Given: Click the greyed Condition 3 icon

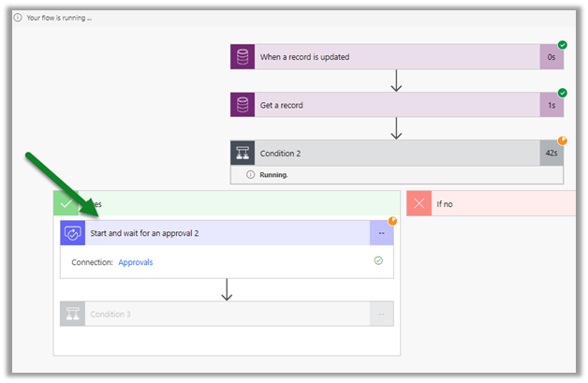Looking at the screenshot, I should pos(72,314).
